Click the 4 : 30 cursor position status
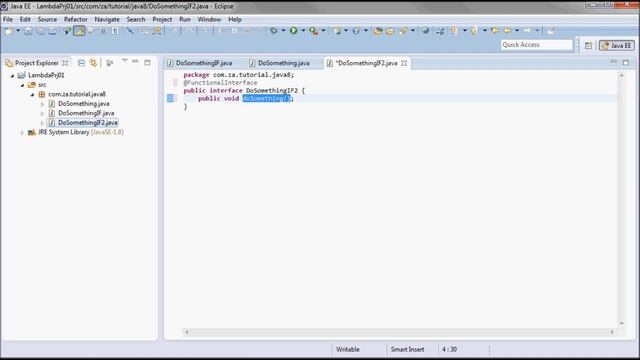The width and height of the screenshot is (640, 360). coord(449,349)
